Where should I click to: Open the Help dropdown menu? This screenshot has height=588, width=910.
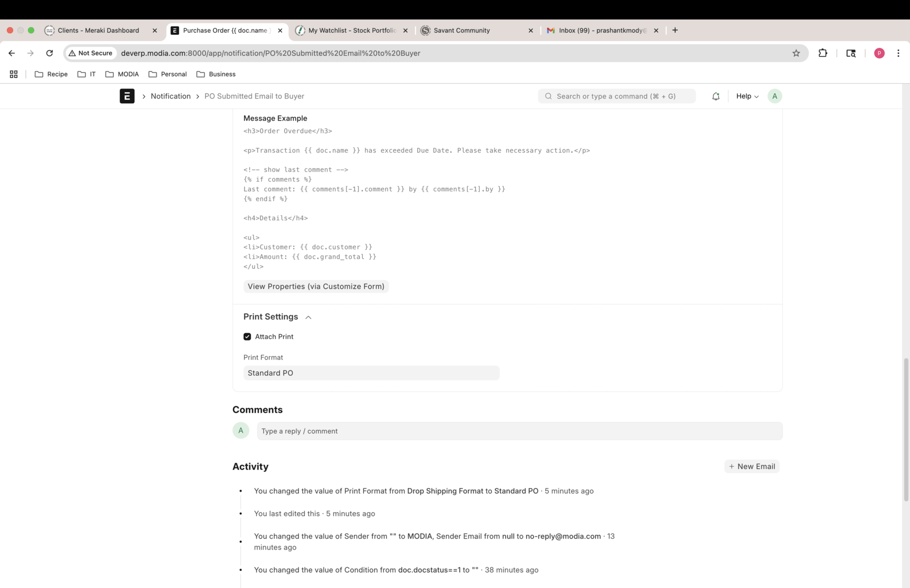pos(747,96)
